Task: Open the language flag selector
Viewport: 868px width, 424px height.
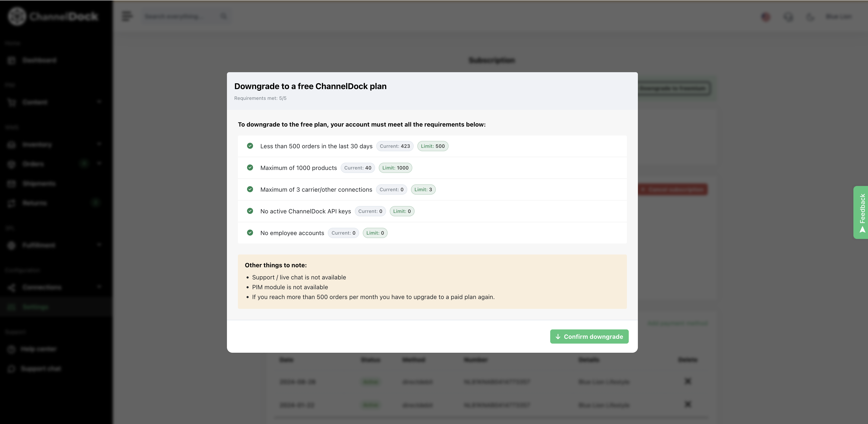Action: tap(765, 16)
